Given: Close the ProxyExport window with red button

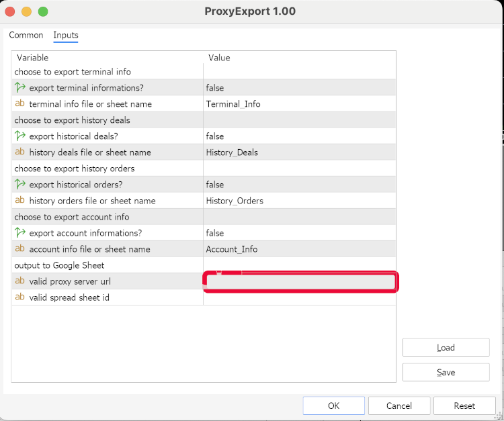Looking at the screenshot, I should tap(10, 11).
